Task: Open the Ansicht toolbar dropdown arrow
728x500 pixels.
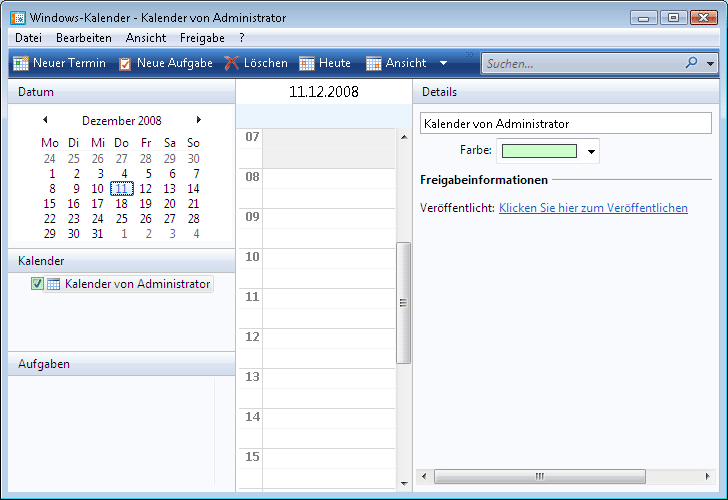Action: (x=443, y=63)
